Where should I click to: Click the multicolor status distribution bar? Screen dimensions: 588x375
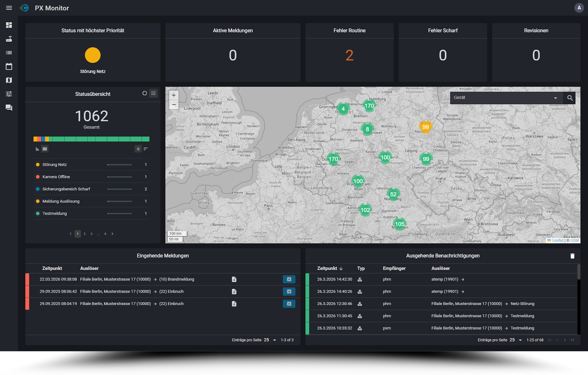pyautogui.click(x=91, y=139)
